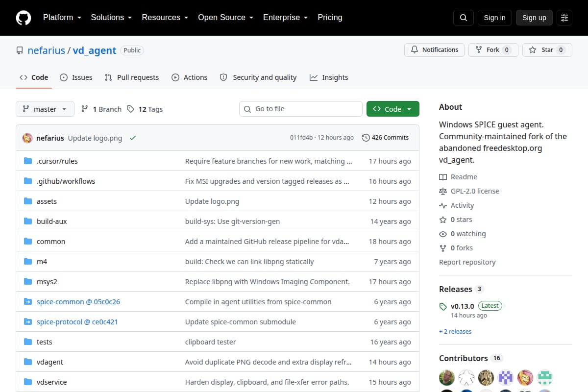Click the m4 folder icon

click(x=28, y=261)
